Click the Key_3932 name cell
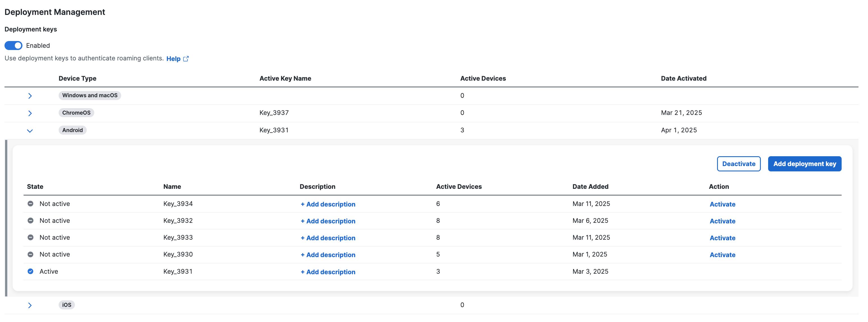This screenshot has width=868, height=322. click(178, 221)
